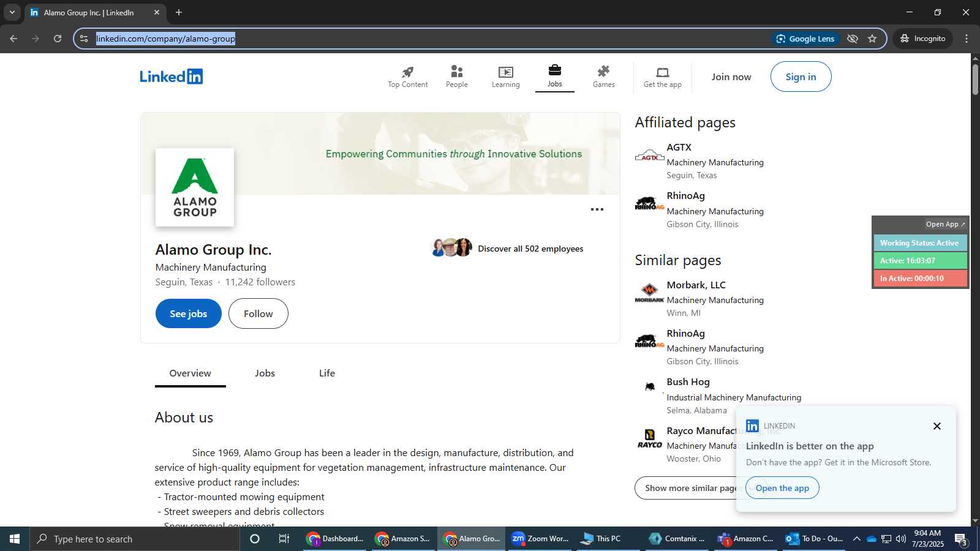This screenshot has width=980, height=551.
Task: Click See jobs button
Action: [x=189, y=313]
